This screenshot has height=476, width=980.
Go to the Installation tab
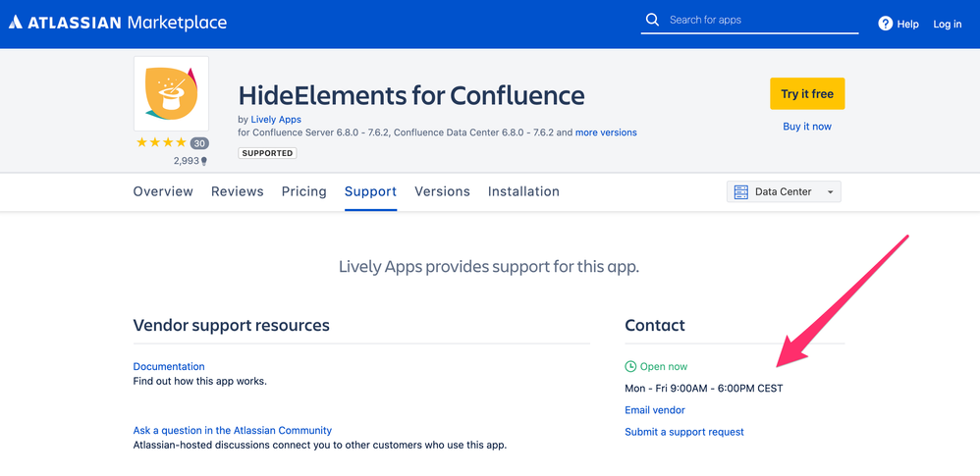click(523, 191)
